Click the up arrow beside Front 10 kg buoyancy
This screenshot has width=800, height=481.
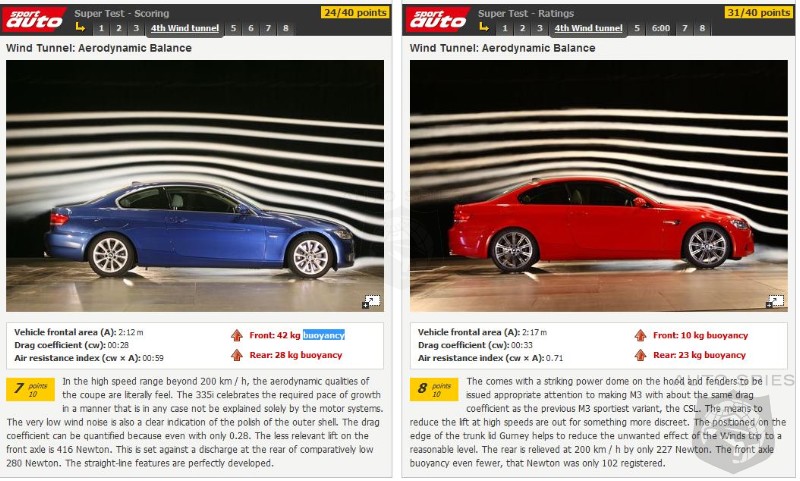coord(640,336)
